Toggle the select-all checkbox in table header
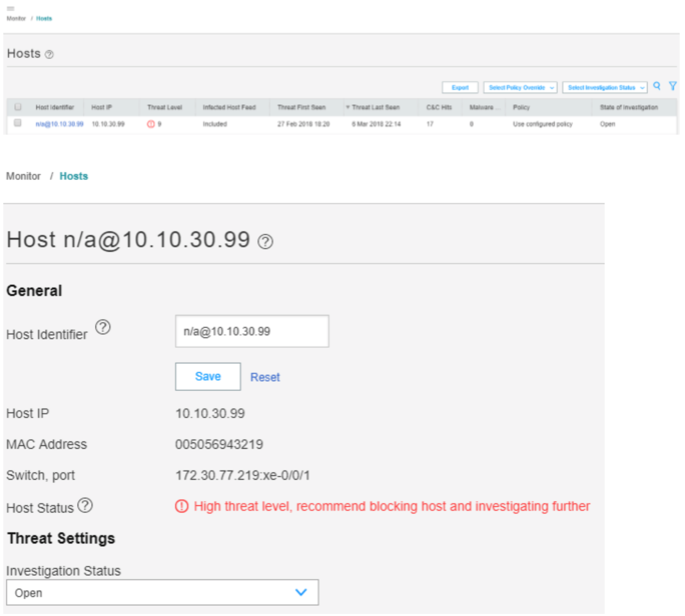 (x=18, y=107)
